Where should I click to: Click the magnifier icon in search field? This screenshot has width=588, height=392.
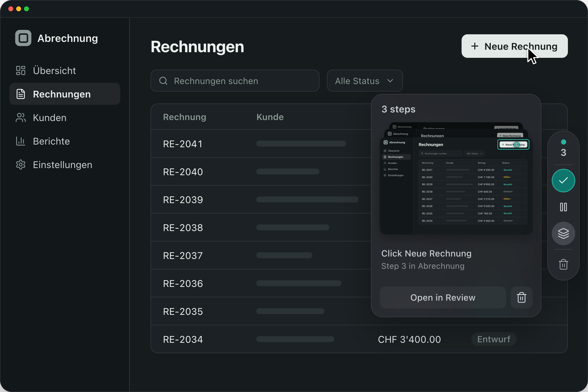(x=163, y=81)
